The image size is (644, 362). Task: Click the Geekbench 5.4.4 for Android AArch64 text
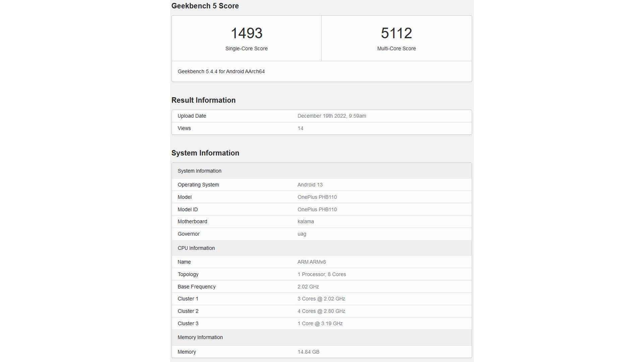[x=221, y=71]
